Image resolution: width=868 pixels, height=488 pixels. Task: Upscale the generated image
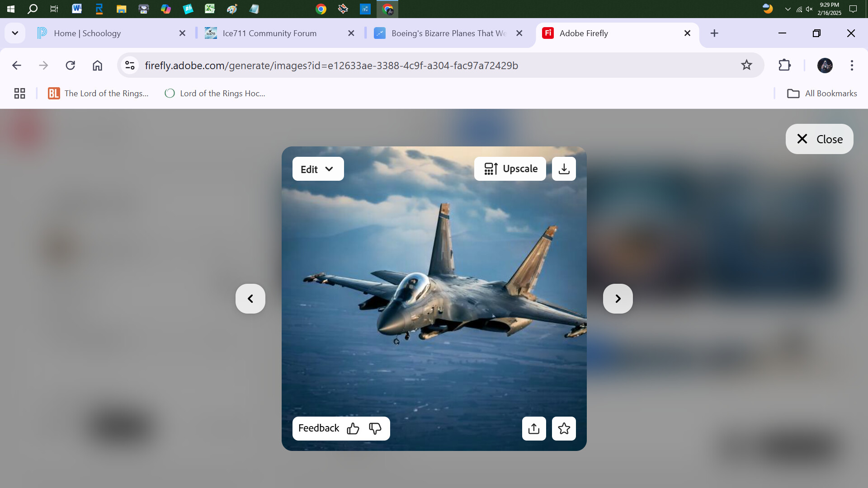[510, 169]
